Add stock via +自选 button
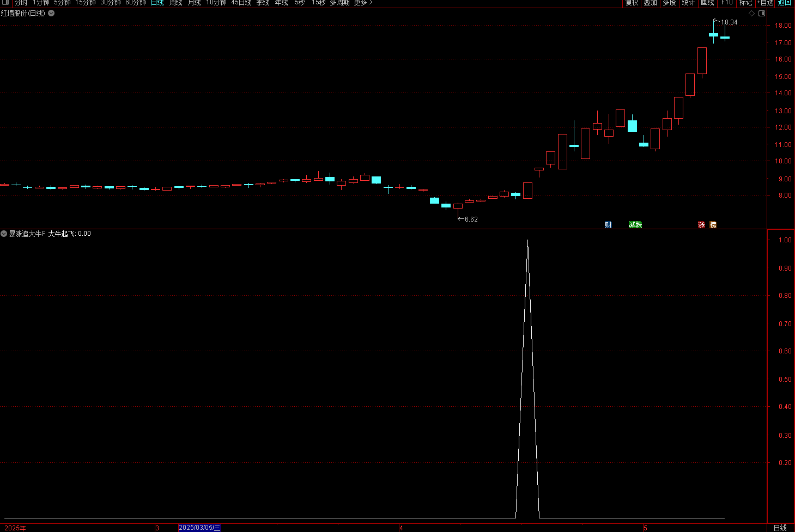The image size is (795, 532). [x=765, y=3]
